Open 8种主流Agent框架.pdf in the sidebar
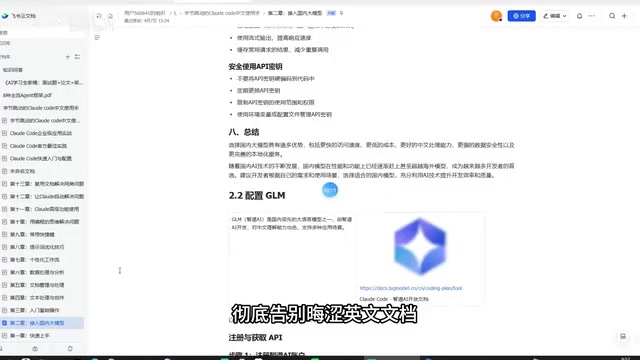The height and width of the screenshot is (360, 640). pos(27,95)
